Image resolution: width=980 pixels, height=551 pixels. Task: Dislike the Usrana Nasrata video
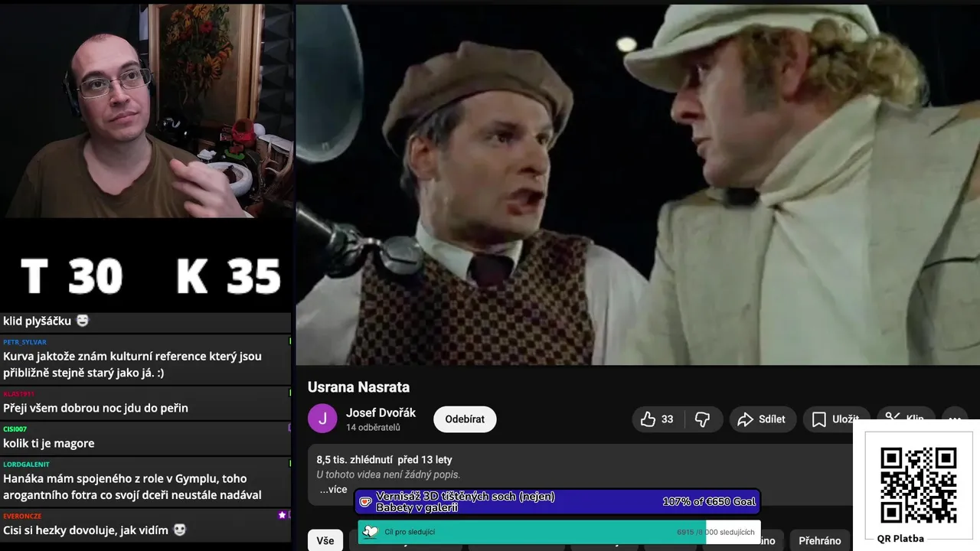coord(702,419)
